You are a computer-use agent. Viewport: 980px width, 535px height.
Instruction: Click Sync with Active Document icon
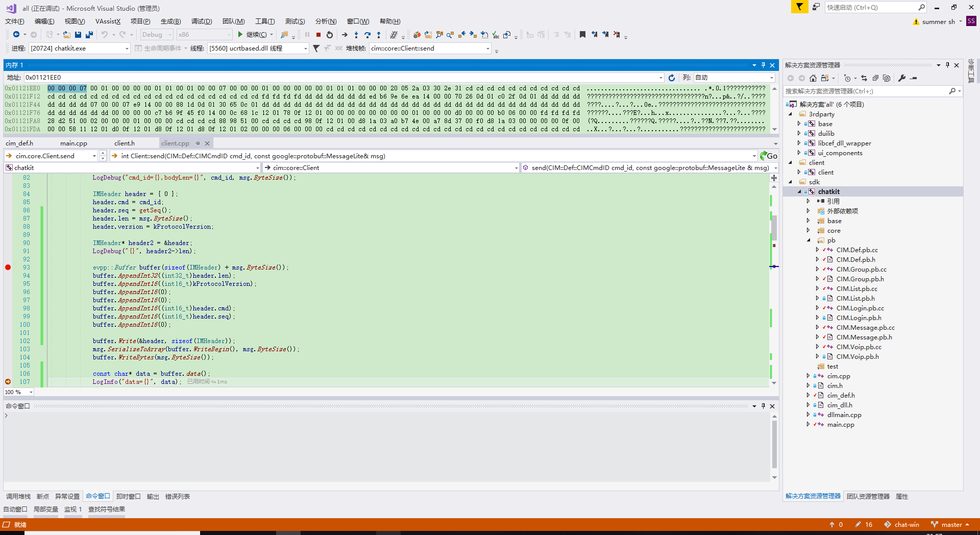[x=864, y=78]
